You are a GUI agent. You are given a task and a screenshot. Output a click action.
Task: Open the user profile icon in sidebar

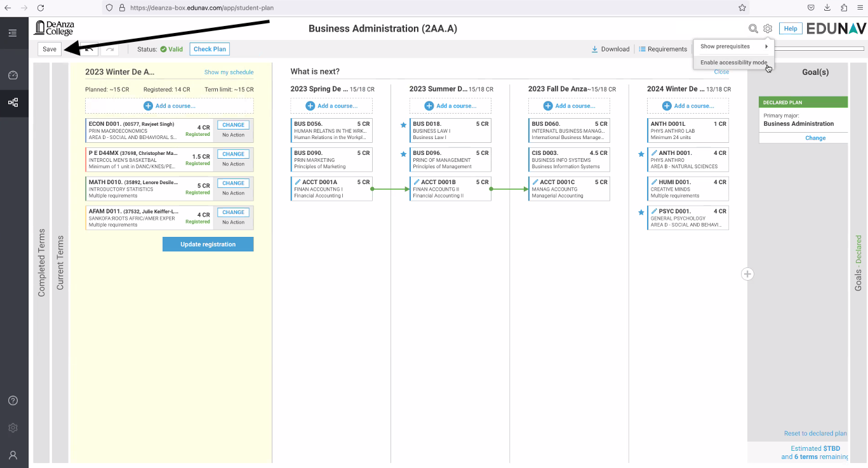pyautogui.click(x=13, y=455)
